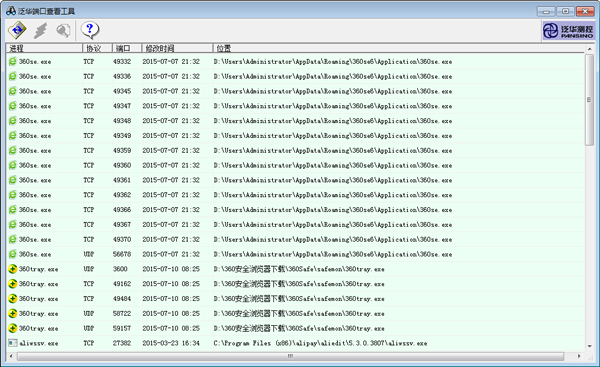
Task: Select port value 49349
Action: click(x=122, y=136)
